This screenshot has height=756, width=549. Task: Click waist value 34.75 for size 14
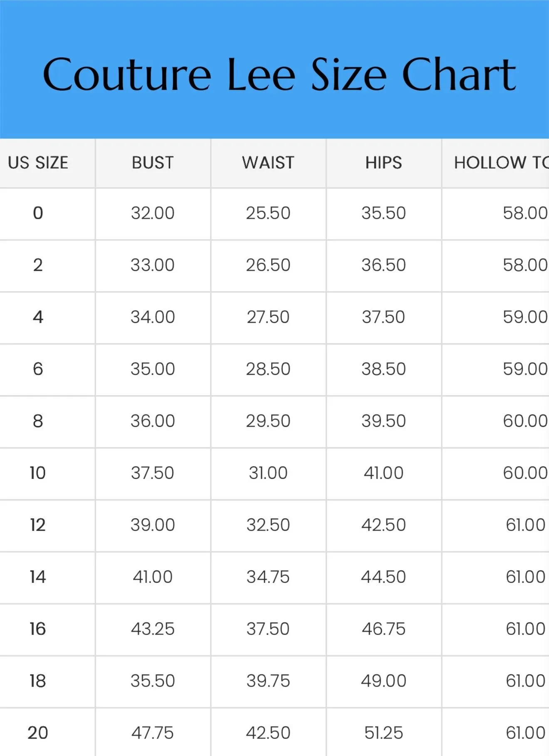coord(268,577)
